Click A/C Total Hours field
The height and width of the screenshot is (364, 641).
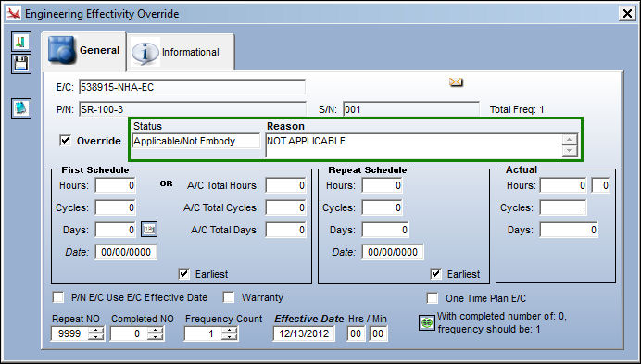tap(285, 185)
